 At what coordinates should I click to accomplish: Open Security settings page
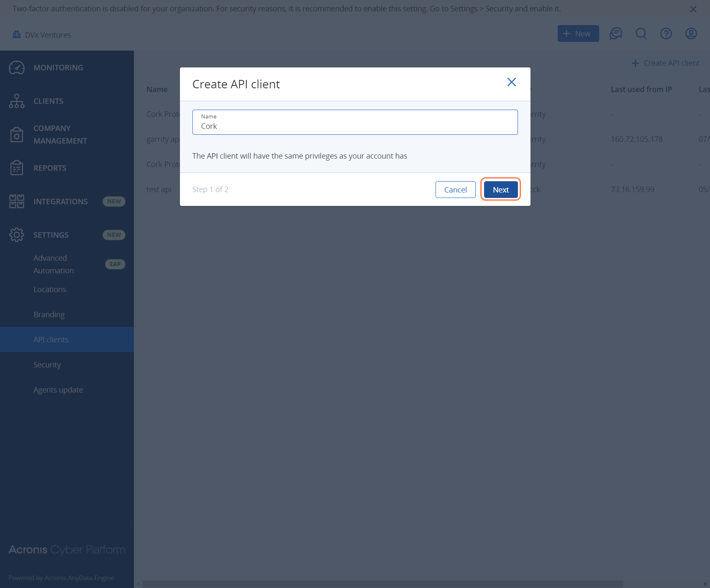pos(47,365)
